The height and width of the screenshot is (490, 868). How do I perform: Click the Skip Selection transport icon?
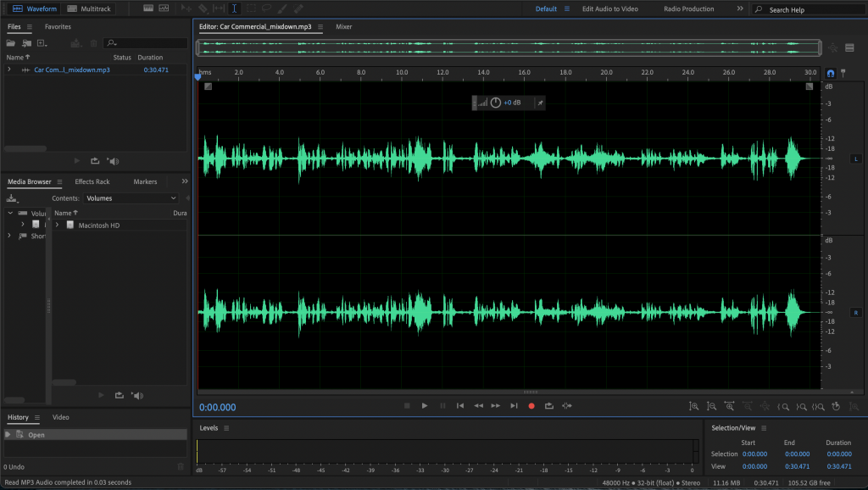click(566, 406)
